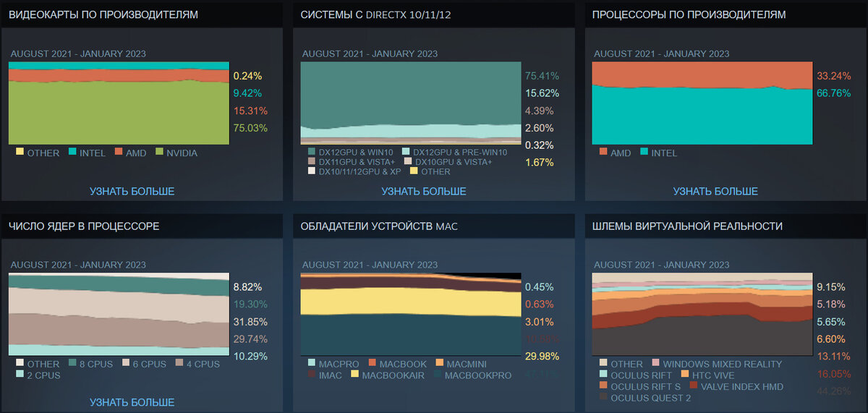Click the 8 CPUS legend swatch
This screenshot has height=413, width=868.
(x=73, y=364)
